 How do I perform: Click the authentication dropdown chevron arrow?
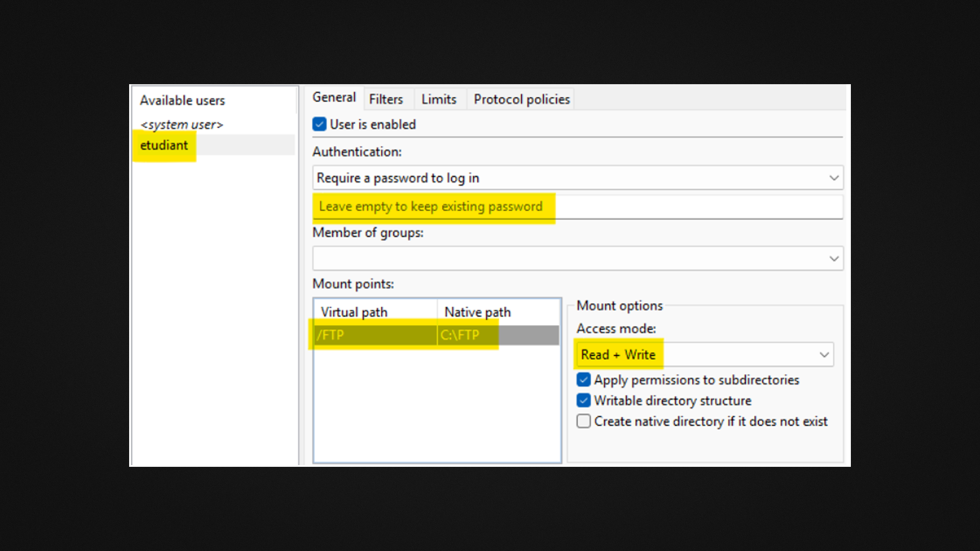(x=834, y=178)
